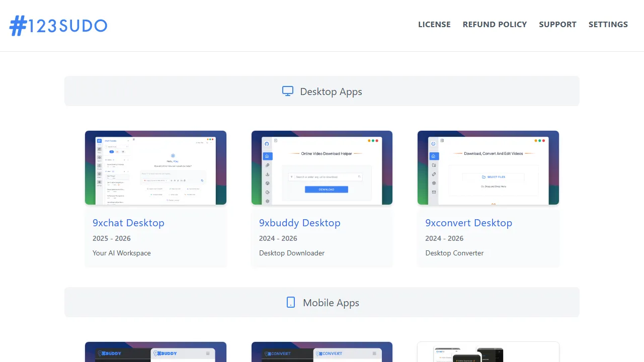Click the folder icon in 9xconvert's sidebar

434,165
